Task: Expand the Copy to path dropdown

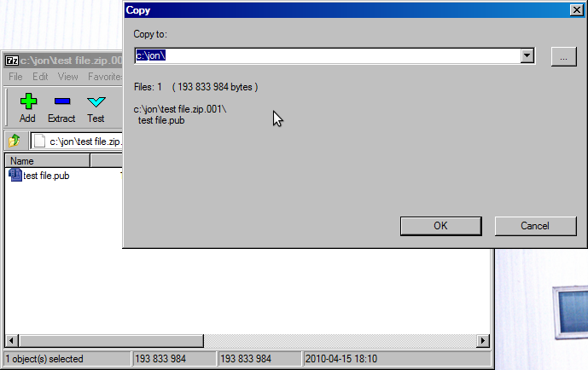Action: pos(527,56)
